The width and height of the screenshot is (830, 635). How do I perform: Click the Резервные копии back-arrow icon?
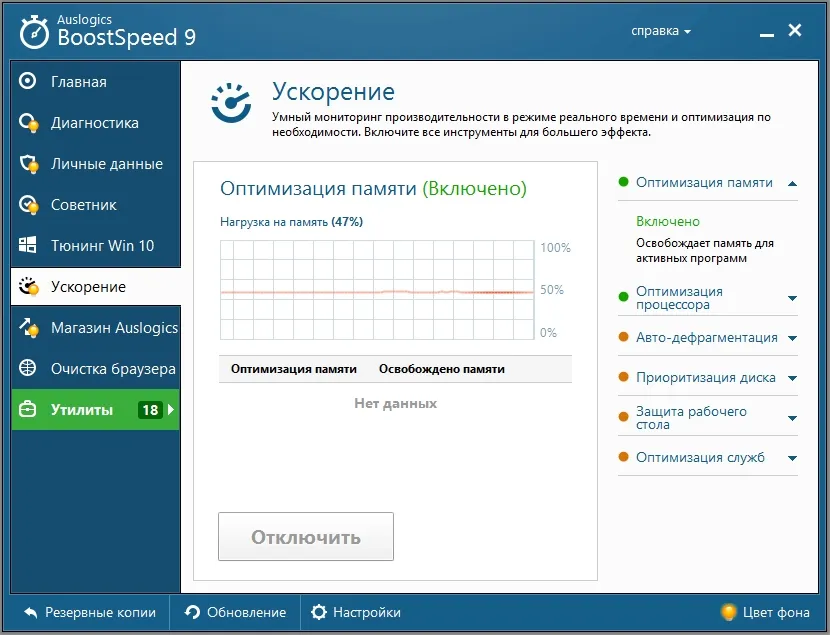[31, 612]
